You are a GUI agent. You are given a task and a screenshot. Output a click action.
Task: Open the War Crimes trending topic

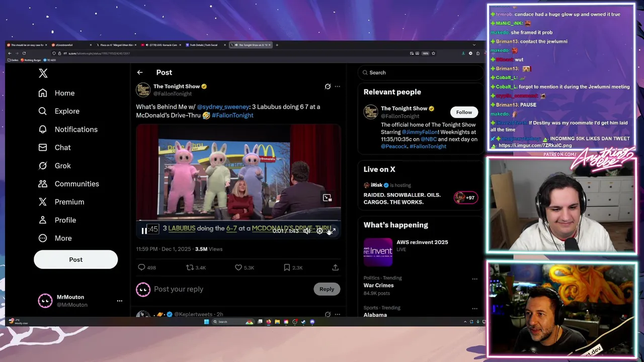click(379, 285)
